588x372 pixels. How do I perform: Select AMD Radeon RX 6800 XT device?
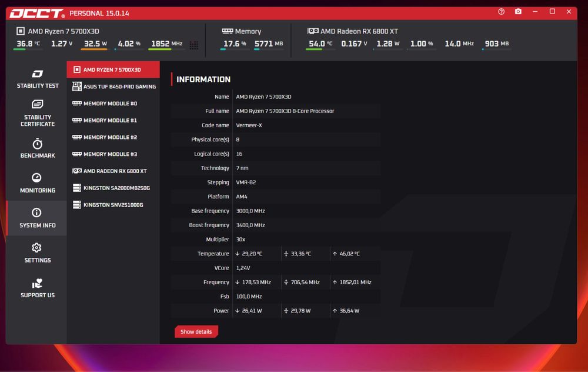tap(113, 171)
